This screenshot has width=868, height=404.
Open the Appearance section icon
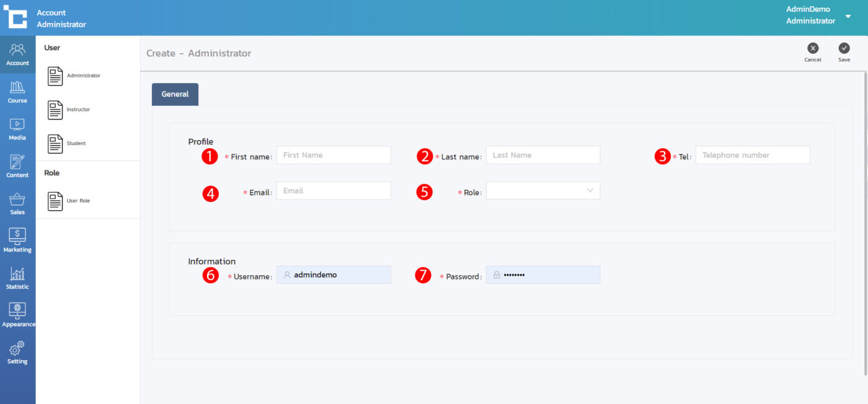[x=17, y=314]
